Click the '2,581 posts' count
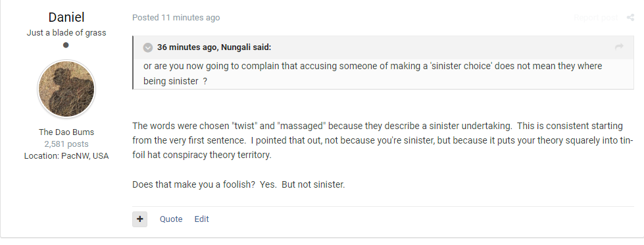644x245 pixels. tap(66, 144)
